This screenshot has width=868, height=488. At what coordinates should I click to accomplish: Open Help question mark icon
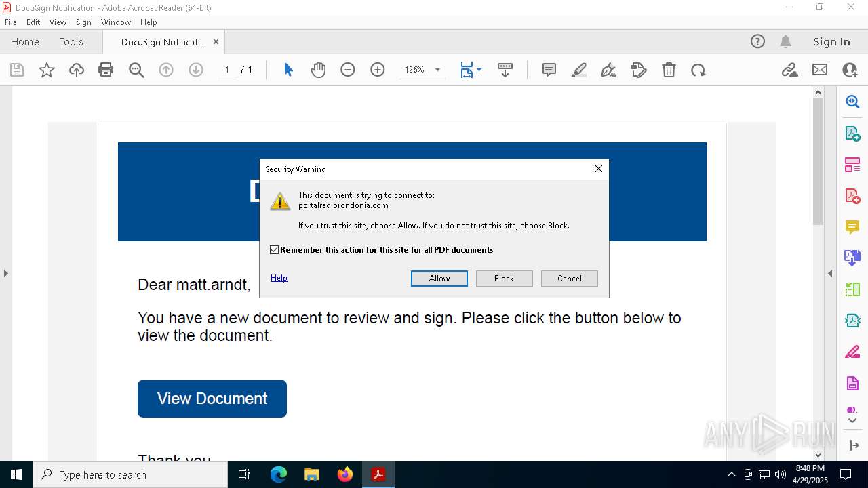757,41
